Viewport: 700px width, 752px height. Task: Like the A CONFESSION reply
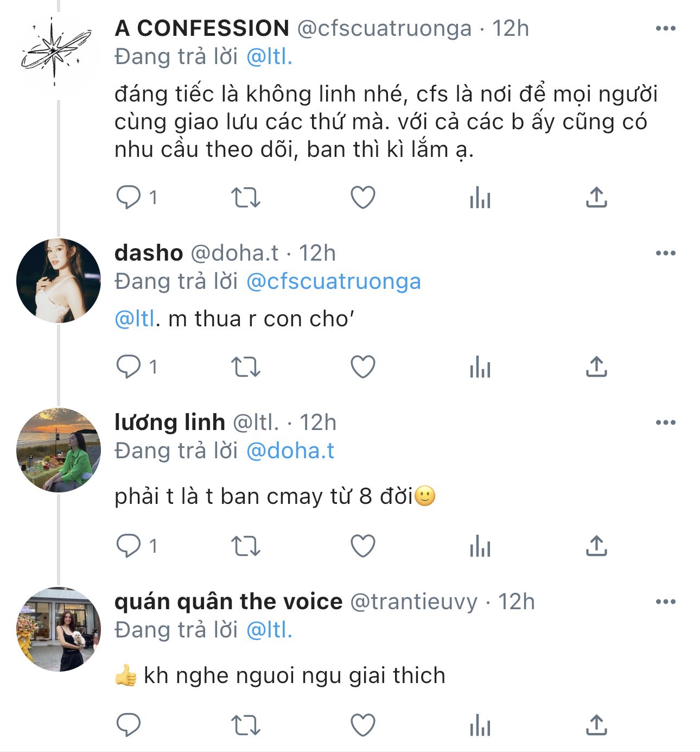click(363, 198)
